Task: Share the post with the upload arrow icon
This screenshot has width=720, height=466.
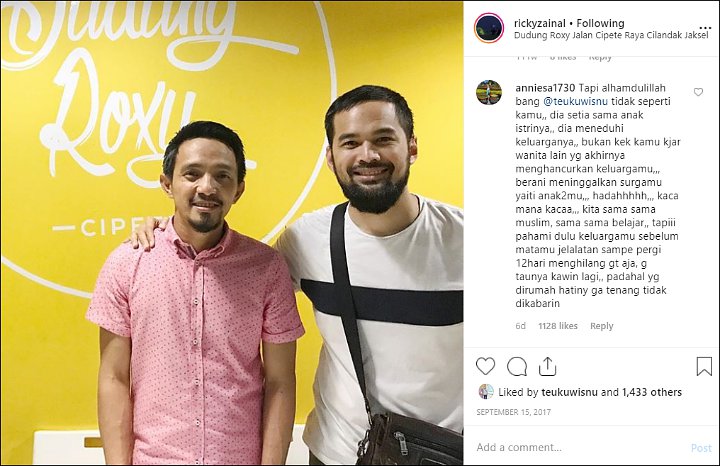Action: point(547,366)
